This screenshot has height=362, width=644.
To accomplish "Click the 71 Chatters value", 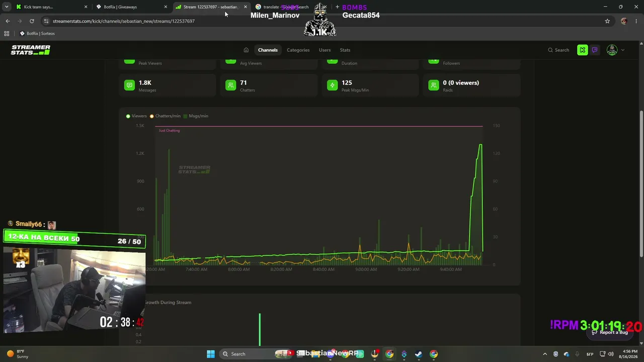I will (x=244, y=82).
